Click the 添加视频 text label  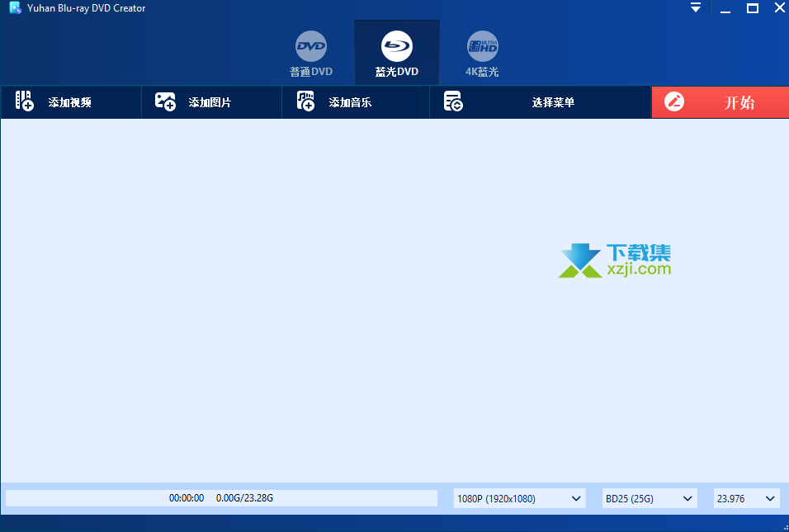coord(69,102)
